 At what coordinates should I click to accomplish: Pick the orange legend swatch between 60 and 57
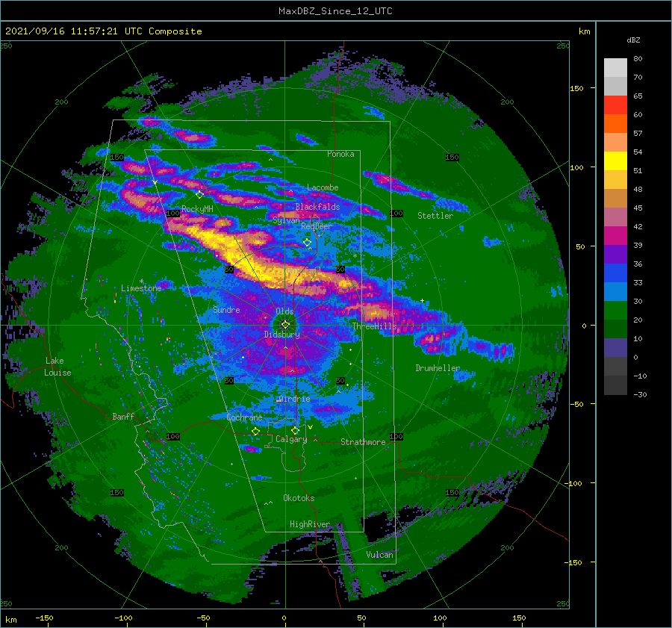pos(615,124)
